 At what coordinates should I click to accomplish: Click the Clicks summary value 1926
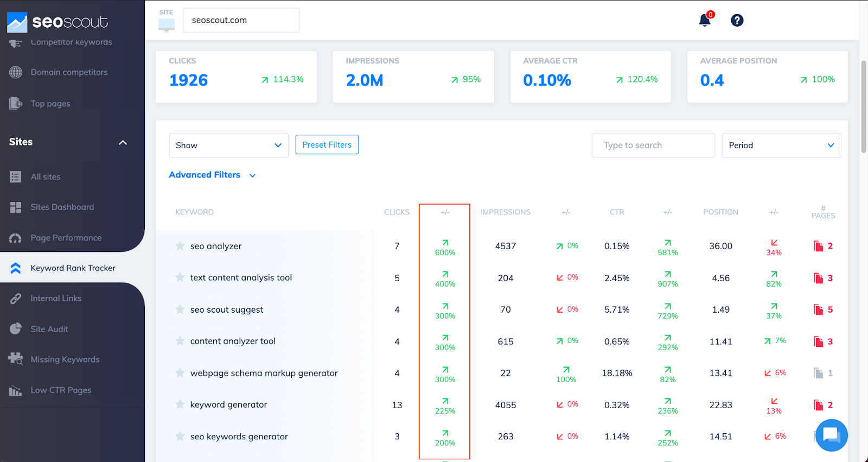click(x=188, y=80)
